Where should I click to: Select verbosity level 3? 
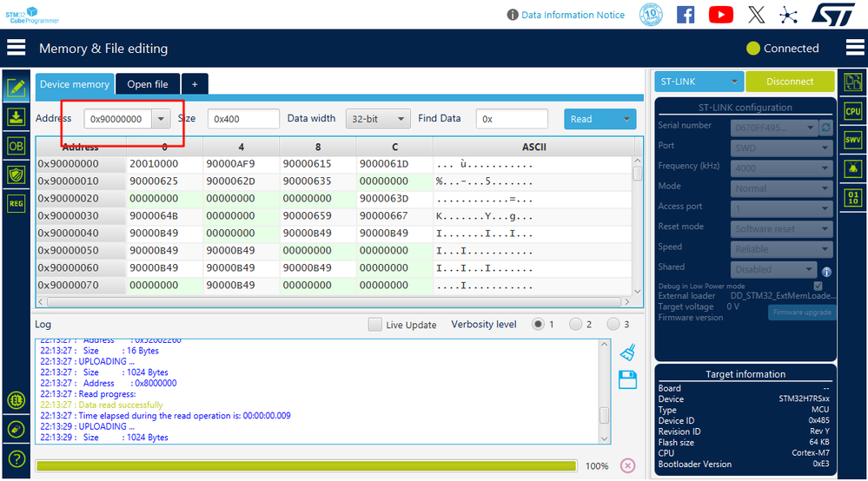613,324
